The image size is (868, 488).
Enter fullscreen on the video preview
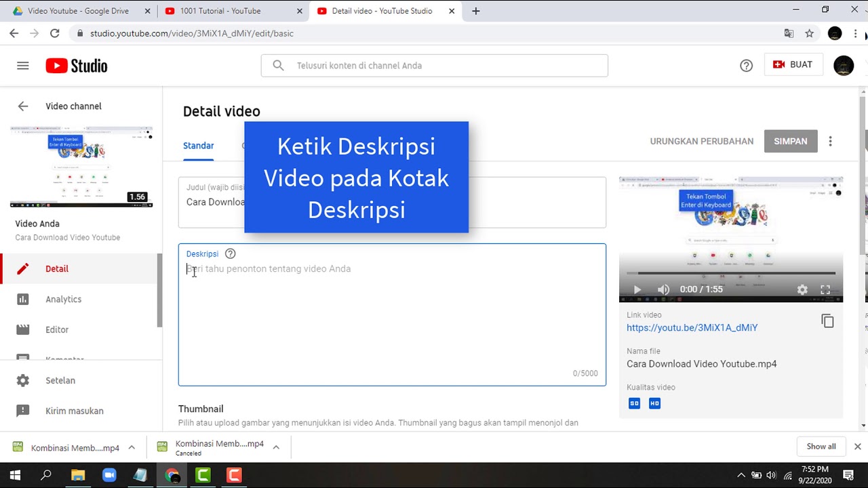click(825, 289)
